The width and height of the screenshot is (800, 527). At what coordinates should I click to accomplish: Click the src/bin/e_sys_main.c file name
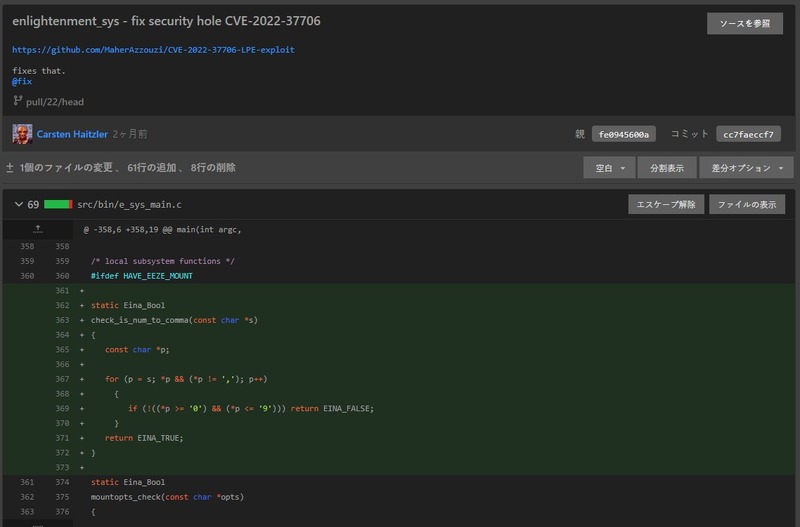[129, 205]
